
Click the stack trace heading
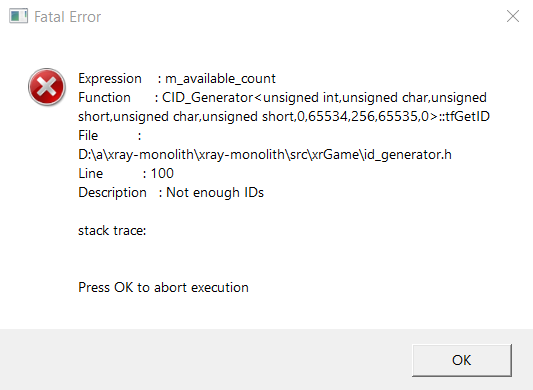coord(112,231)
